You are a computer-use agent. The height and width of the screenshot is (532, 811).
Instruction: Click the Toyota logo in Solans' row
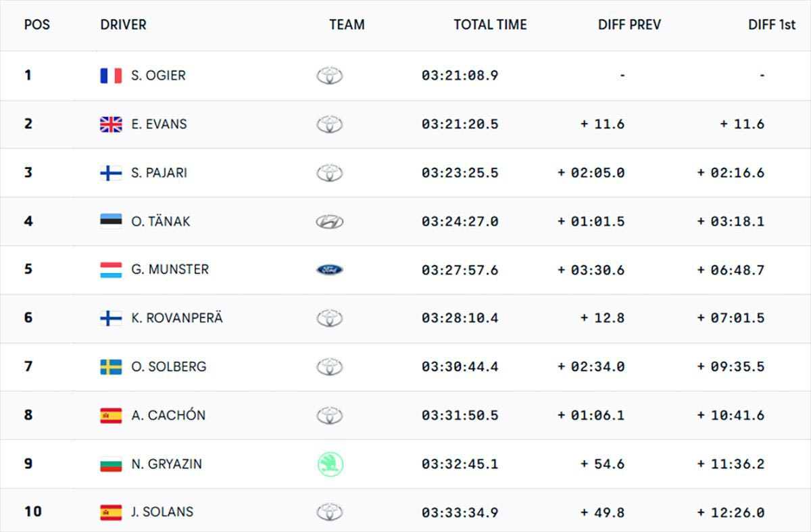(x=330, y=512)
